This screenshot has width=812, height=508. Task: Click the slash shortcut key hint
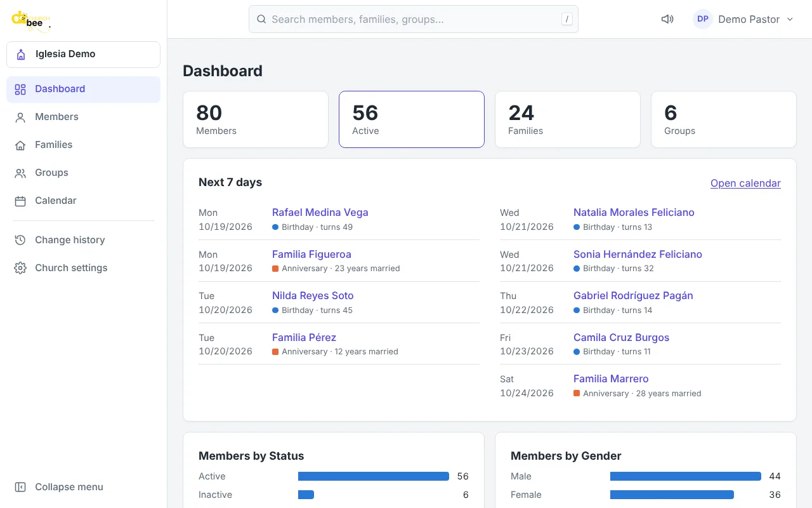(566, 19)
